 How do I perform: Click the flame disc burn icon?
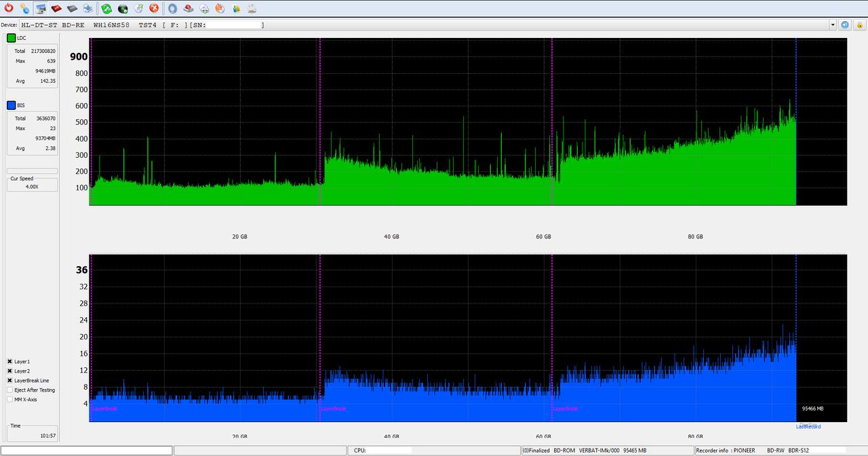tap(220, 8)
